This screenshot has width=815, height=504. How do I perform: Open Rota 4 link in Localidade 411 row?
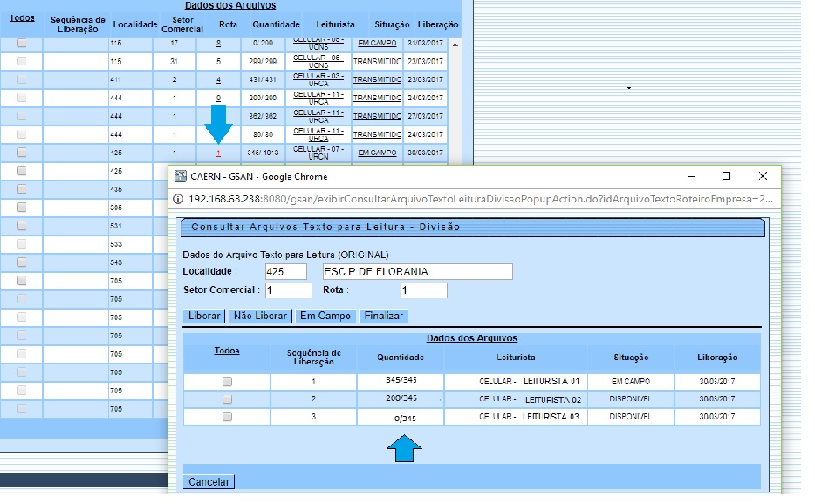(x=218, y=79)
